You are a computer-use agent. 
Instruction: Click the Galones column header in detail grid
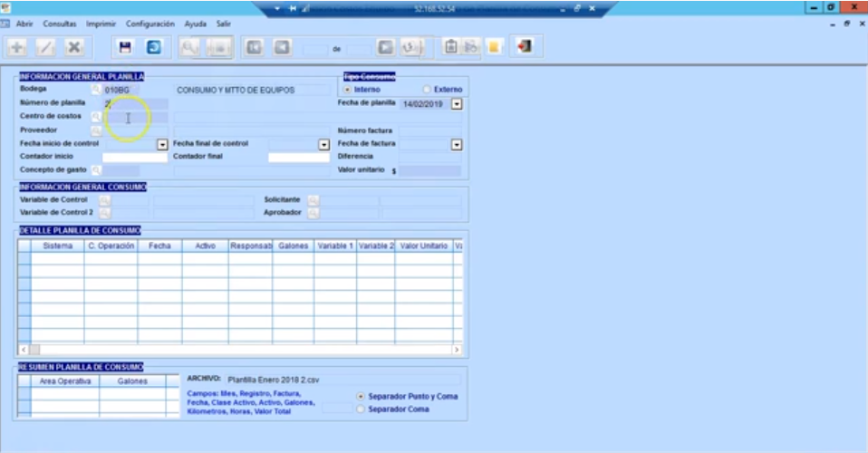pyautogui.click(x=294, y=246)
